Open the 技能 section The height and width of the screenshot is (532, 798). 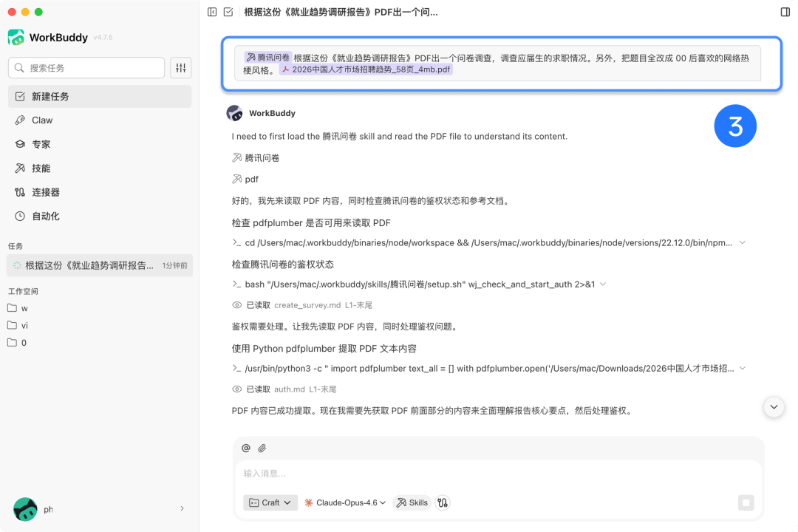[100, 168]
